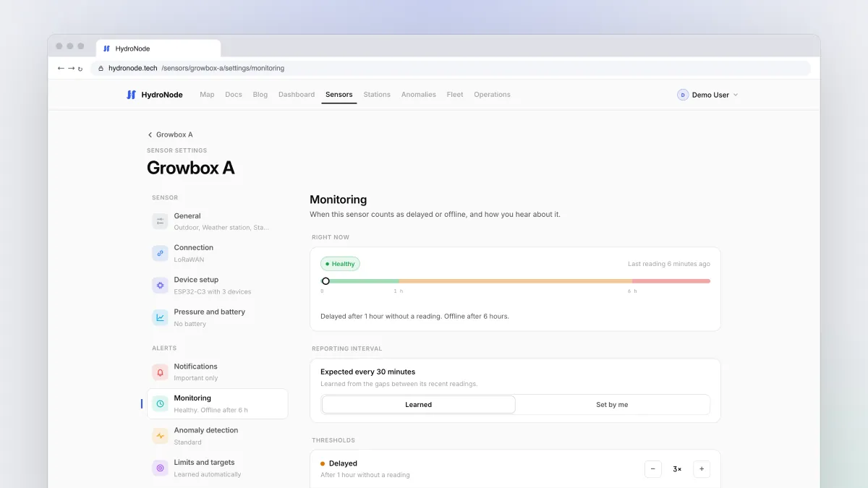
Task: Go to the Dashboard page
Action: pos(297,95)
